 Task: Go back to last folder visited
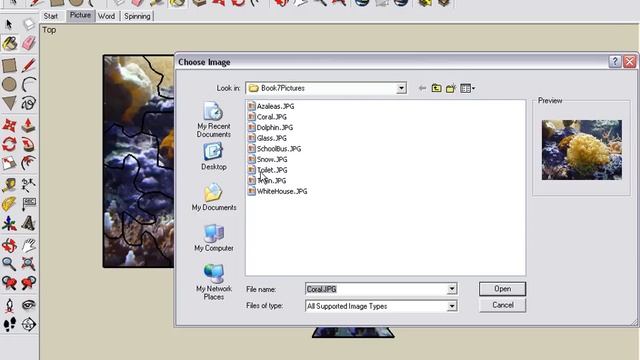click(422, 88)
